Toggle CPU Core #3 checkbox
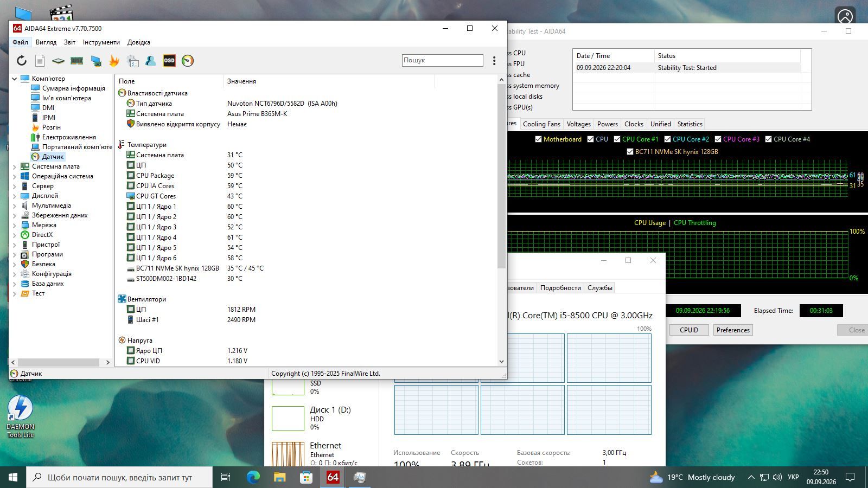The height and width of the screenshot is (488, 868). (x=718, y=139)
